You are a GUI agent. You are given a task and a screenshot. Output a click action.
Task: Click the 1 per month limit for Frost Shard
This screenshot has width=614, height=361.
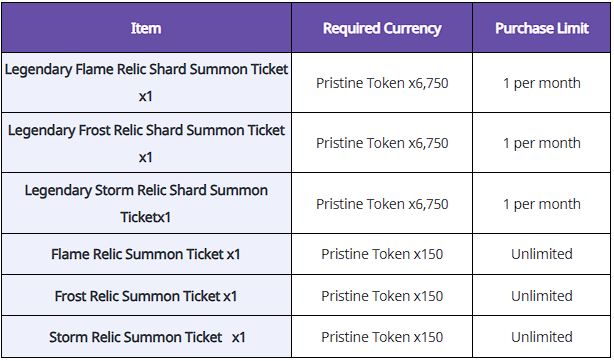coord(542,143)
